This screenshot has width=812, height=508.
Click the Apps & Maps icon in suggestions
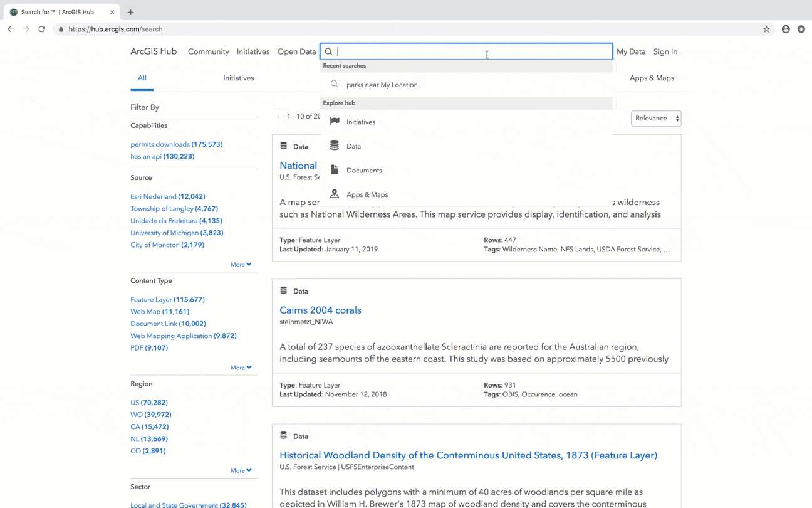(334, 194)
